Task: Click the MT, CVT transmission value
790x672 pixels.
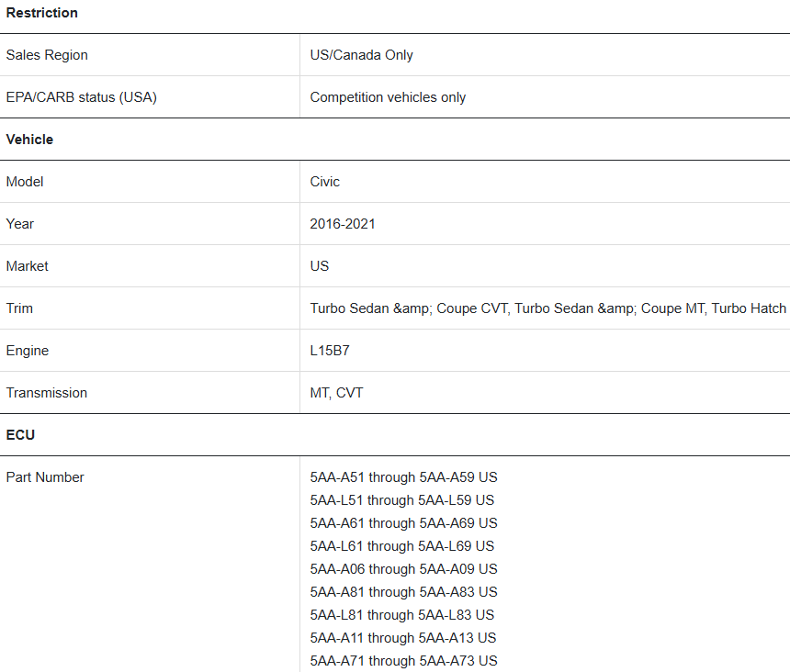Action: pos(336,393)
